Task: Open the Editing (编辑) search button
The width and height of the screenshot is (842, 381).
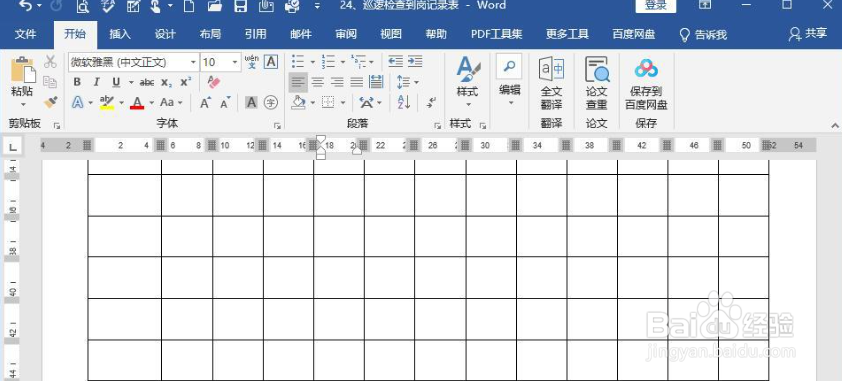Action: (x=509, y=79)
